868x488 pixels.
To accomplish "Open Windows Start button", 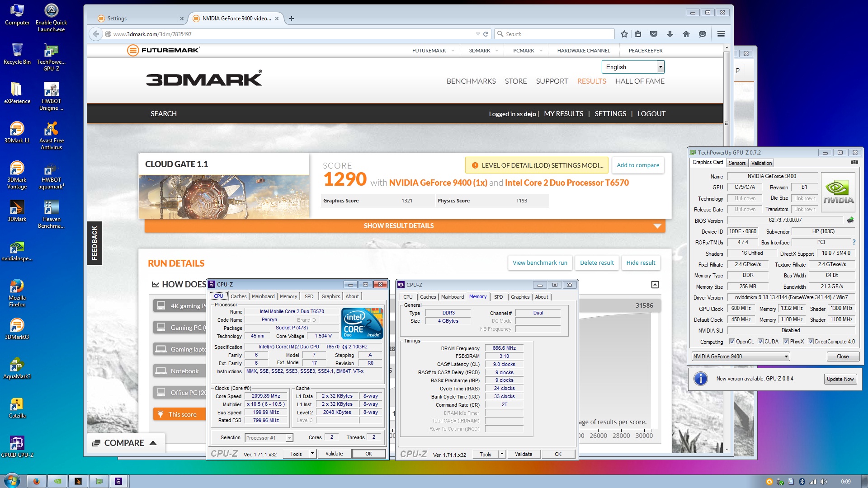I will coord(11,480).
